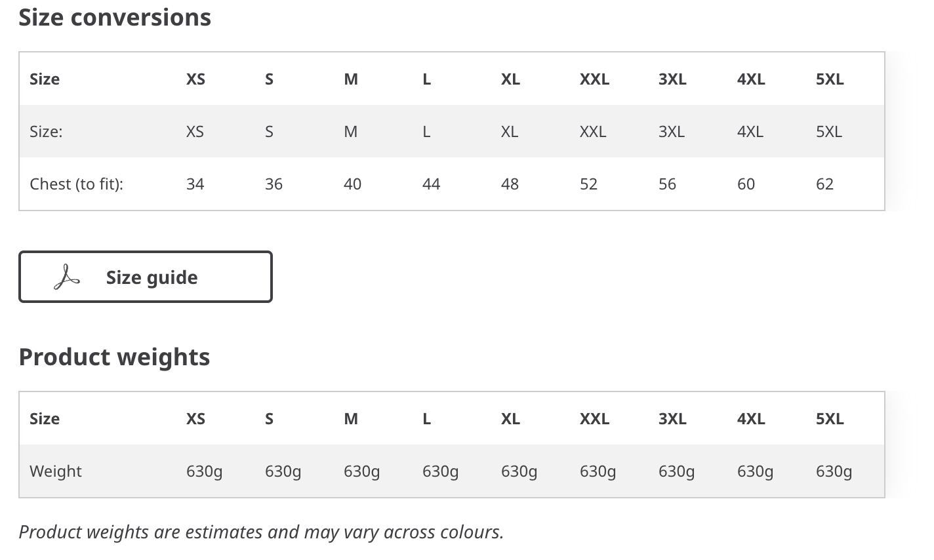Image resolution: width=934 pixels, height=560 pixels.
Task: Click the 630g weight under XS
Action: (x=204, y=471)
